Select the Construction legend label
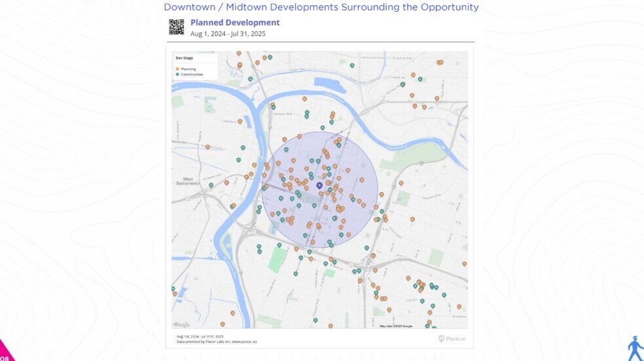Viewport: 644px width, 361px height. point(192,75)
